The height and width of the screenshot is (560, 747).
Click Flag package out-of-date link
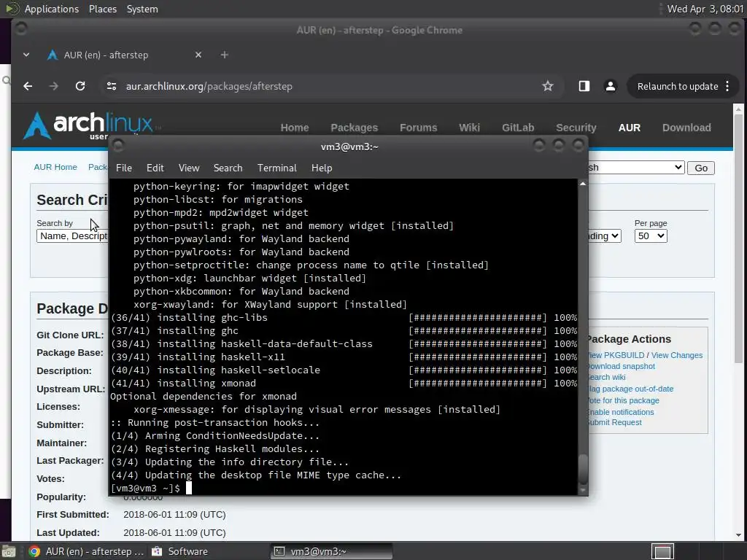click(631, 389)
